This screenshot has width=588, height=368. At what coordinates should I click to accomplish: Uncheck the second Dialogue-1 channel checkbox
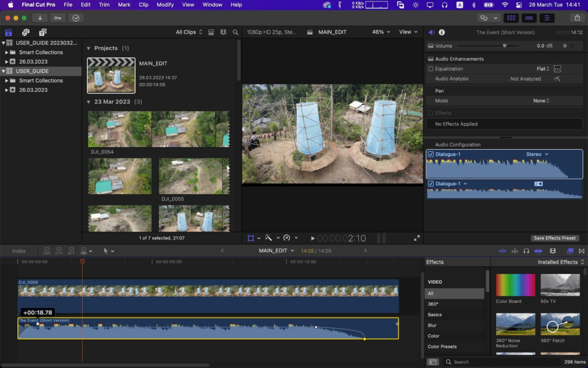[431, 183]
